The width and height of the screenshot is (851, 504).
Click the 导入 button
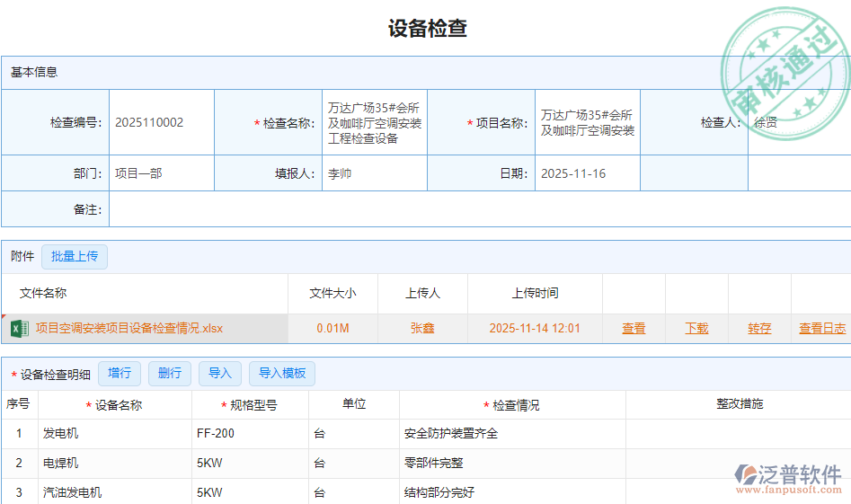point(219,374)
